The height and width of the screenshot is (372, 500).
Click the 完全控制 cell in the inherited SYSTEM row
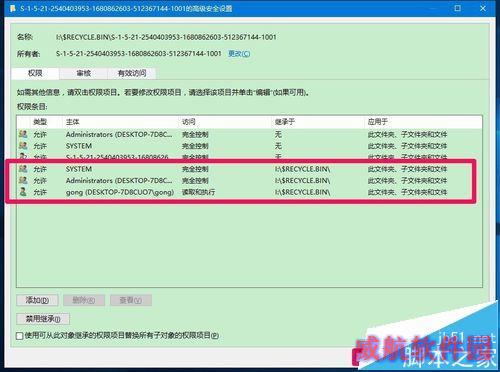pos(195,169)
